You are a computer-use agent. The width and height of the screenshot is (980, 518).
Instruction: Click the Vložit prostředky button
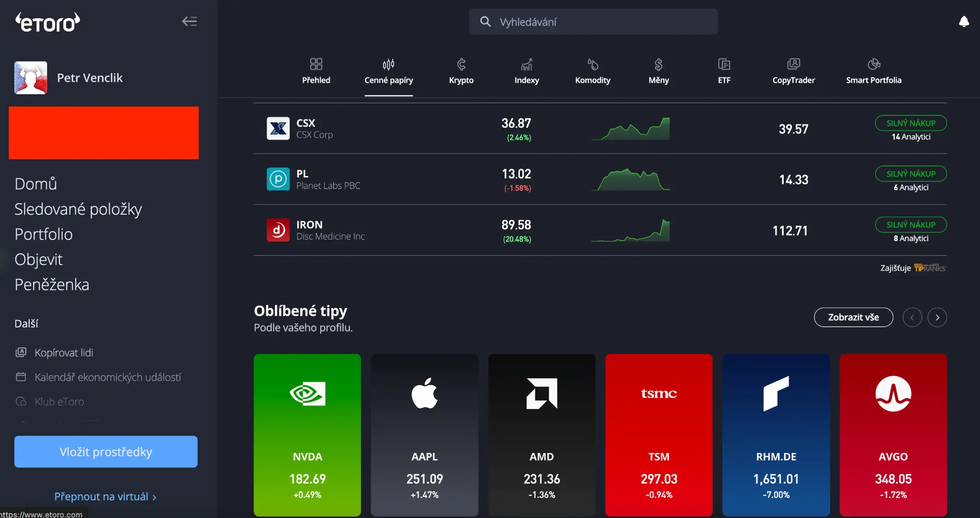click(x=106, y=452)
